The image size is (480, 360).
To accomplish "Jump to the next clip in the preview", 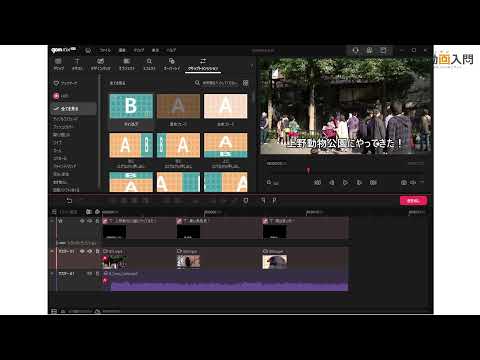I will pyautogui.click(x=373, y=183).
